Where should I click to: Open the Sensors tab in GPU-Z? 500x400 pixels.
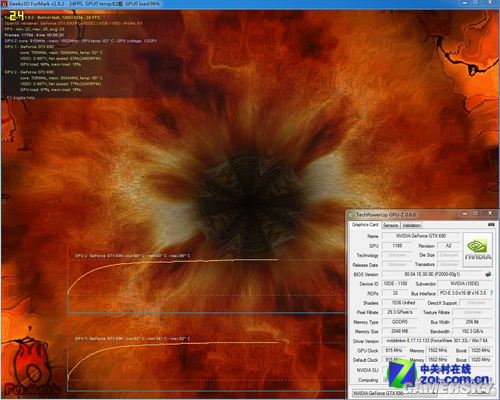[x=390, y=225]
